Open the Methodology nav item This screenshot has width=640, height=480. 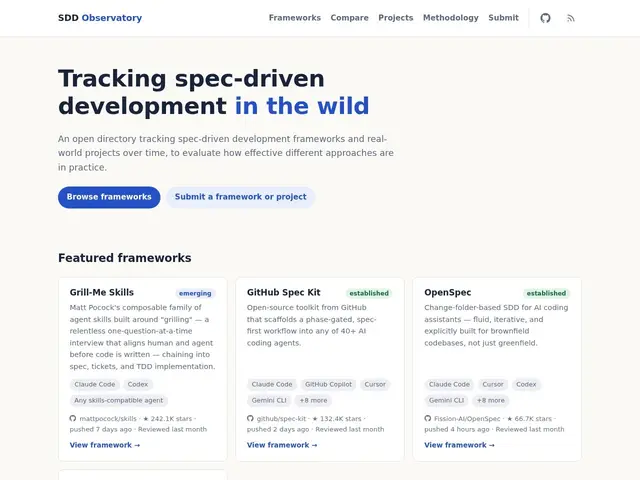pyautogui.click(x=451, y=18)
